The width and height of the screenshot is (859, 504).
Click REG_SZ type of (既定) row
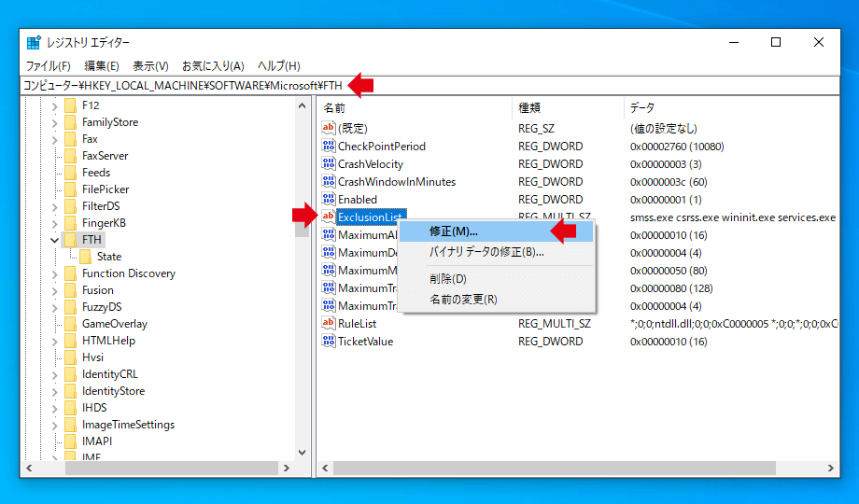tap(536, 129)
